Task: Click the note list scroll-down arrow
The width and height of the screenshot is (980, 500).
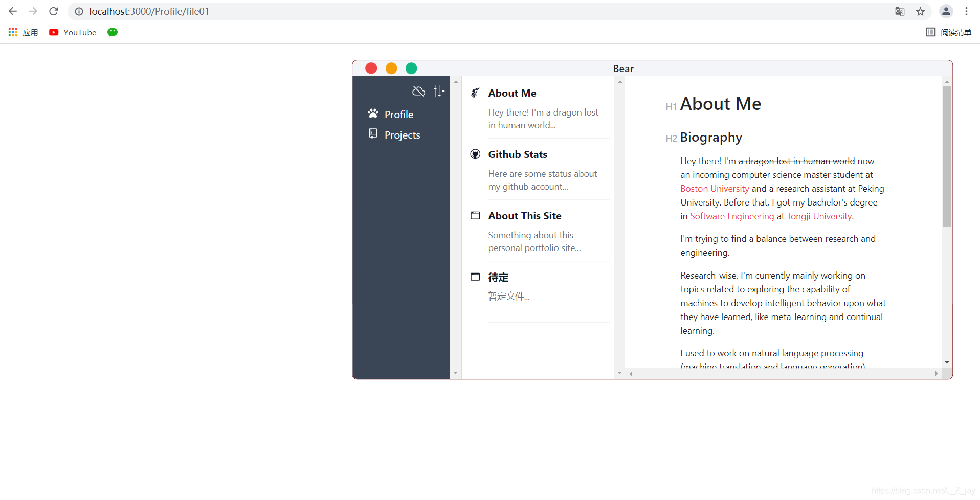Action: pos(619,373)
